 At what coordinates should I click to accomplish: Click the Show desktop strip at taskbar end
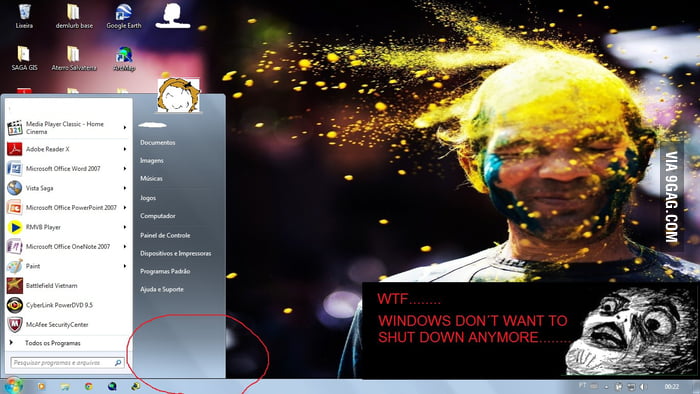(x=696, y=386)
